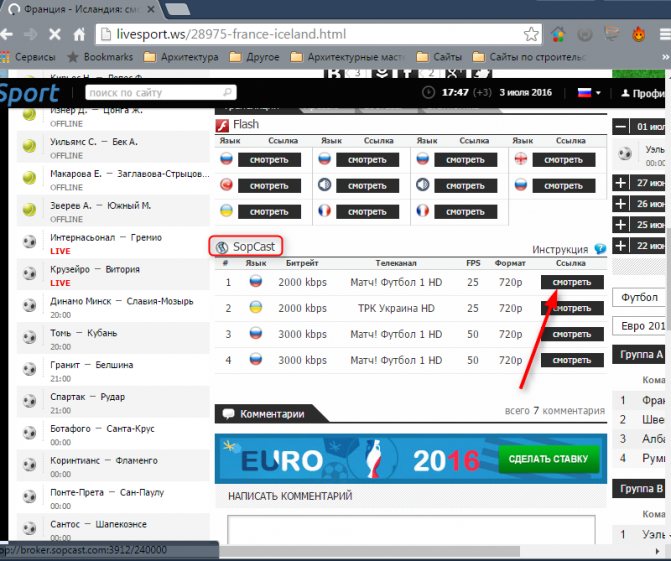Click the Turkish flag icon in the Flash list
Image resolution: width=671 pixels, height=561 pixels.
point(226,185)
